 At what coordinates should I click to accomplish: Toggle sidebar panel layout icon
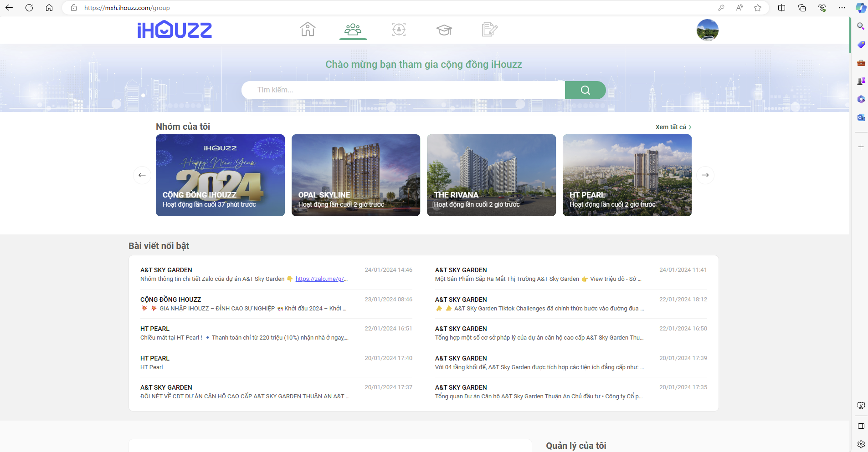point(861,426)
